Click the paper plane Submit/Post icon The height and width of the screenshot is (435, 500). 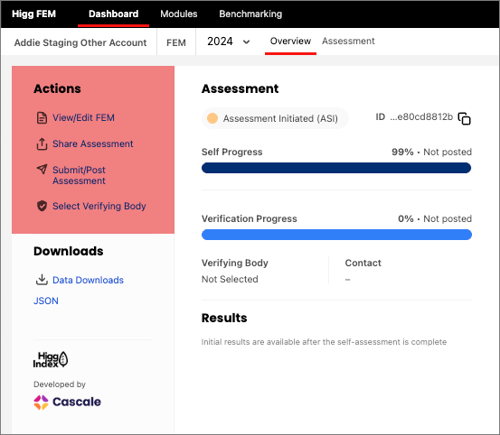point(42,169)
